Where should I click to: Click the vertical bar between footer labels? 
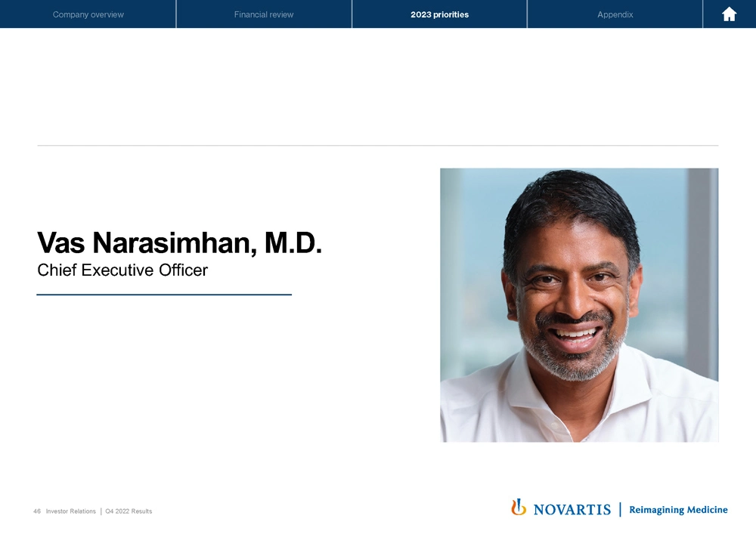point(101,511)
